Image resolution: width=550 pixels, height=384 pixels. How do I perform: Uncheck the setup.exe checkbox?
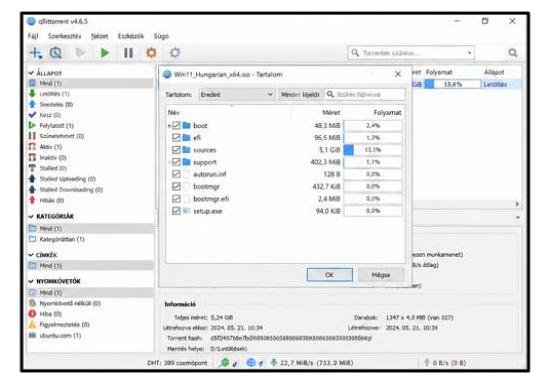click(176, 211)
